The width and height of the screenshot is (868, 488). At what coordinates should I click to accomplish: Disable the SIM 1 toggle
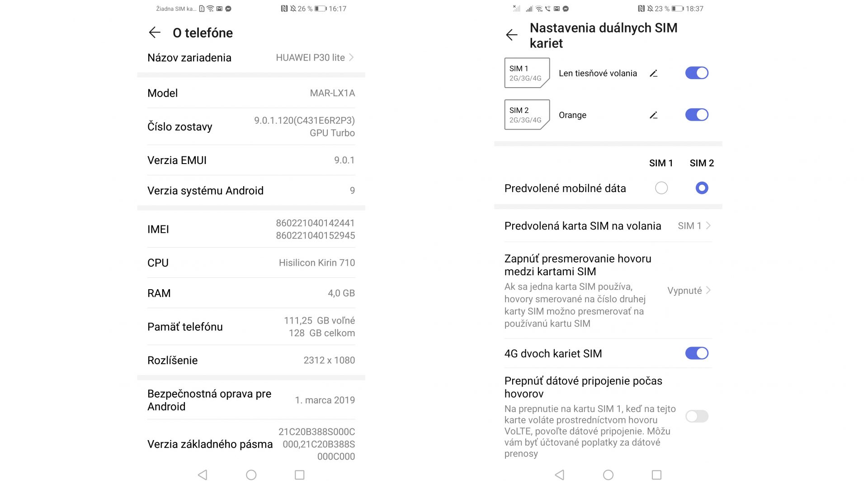click(x=697, y=73)
